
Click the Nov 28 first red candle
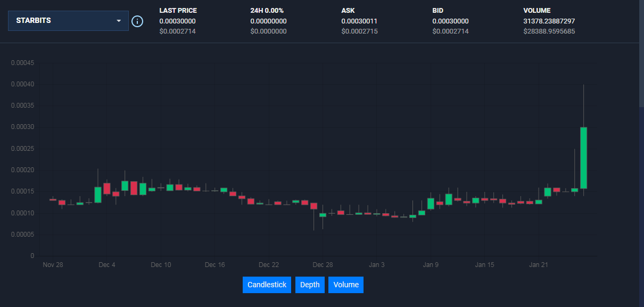click(53, 199)
